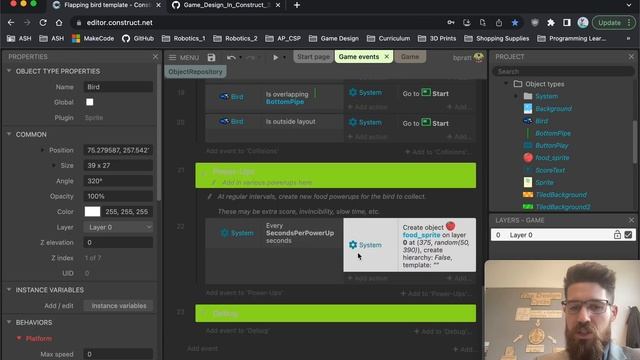The image size is (640, 360).
Task: Close the Project panel
Action: (x=631, y=57)
